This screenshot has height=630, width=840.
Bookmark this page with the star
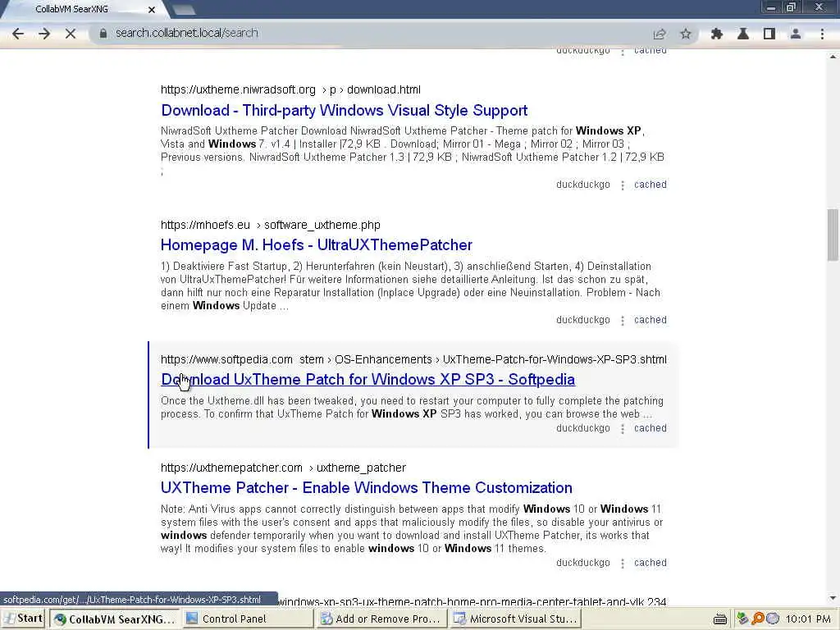coord(686,34)
